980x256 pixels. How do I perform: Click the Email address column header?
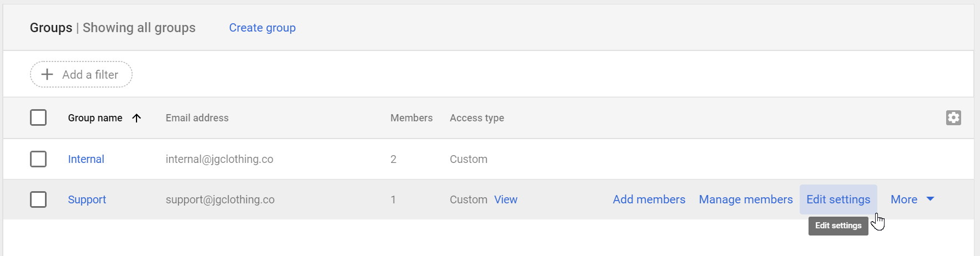[197, 118]
